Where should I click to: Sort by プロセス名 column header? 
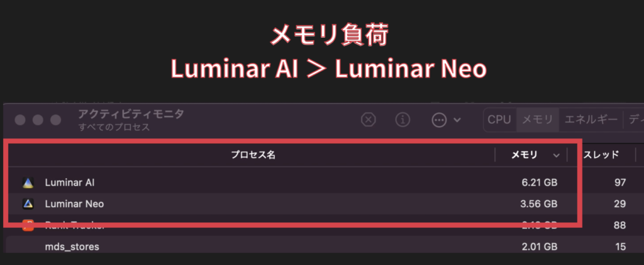253,155
